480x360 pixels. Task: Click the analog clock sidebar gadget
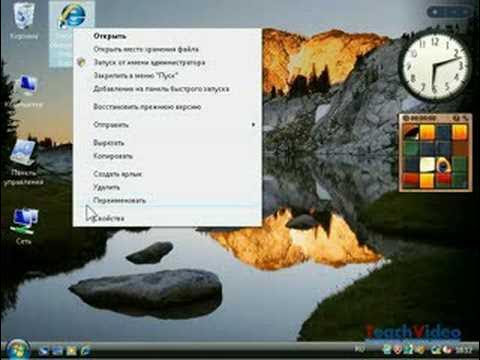[434, 66]
